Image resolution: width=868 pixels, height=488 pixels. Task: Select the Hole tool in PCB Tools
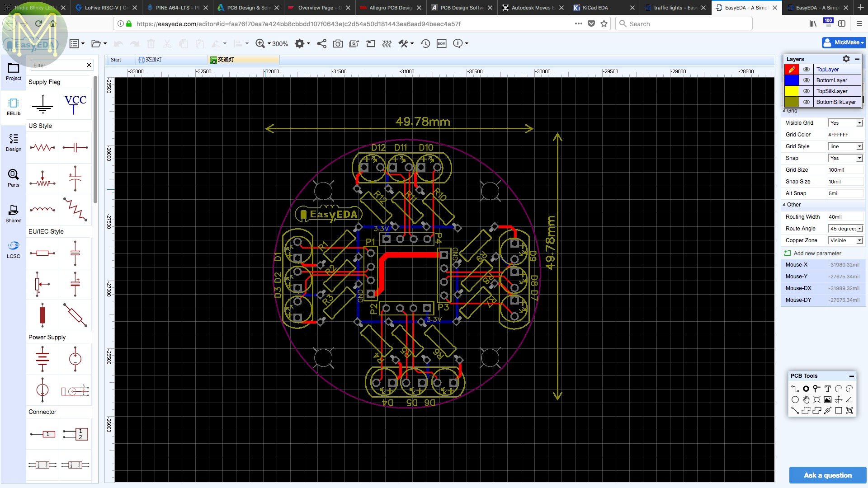coord(817,399)
